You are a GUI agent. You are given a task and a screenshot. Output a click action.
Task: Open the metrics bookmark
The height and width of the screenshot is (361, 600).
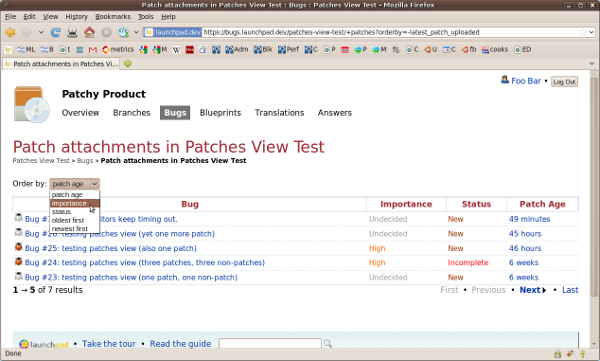point(118,49)
